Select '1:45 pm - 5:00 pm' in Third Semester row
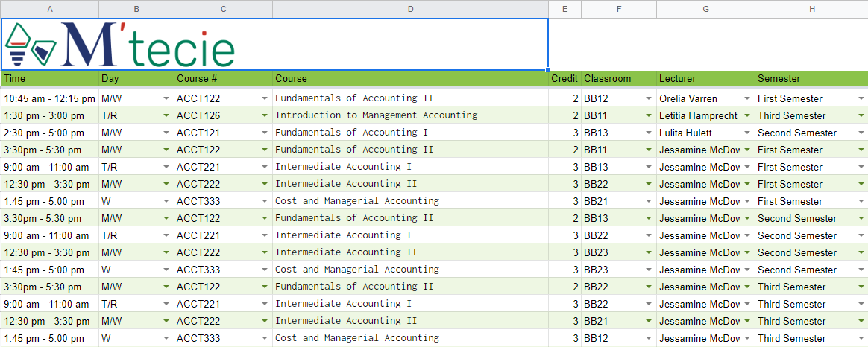 (x=51, y=339)
